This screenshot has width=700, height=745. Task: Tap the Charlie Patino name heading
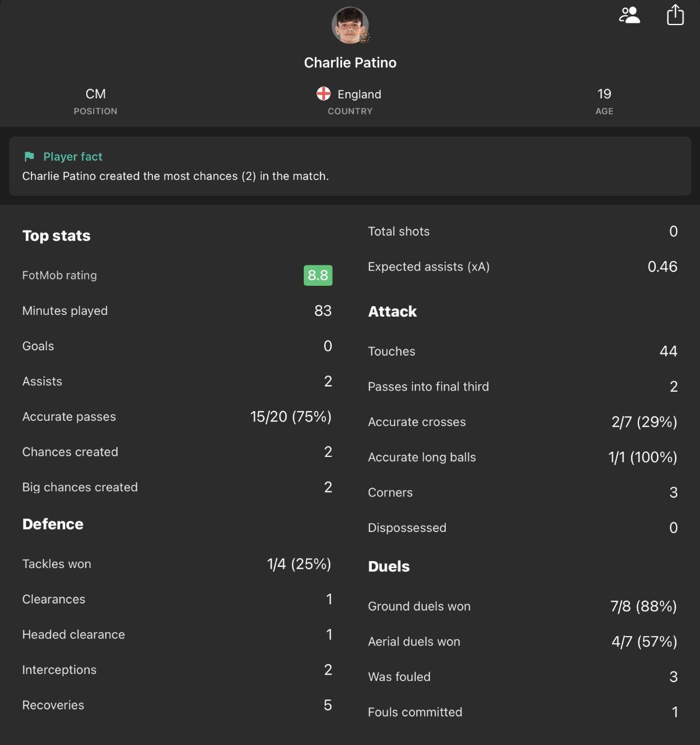(350, 63)
